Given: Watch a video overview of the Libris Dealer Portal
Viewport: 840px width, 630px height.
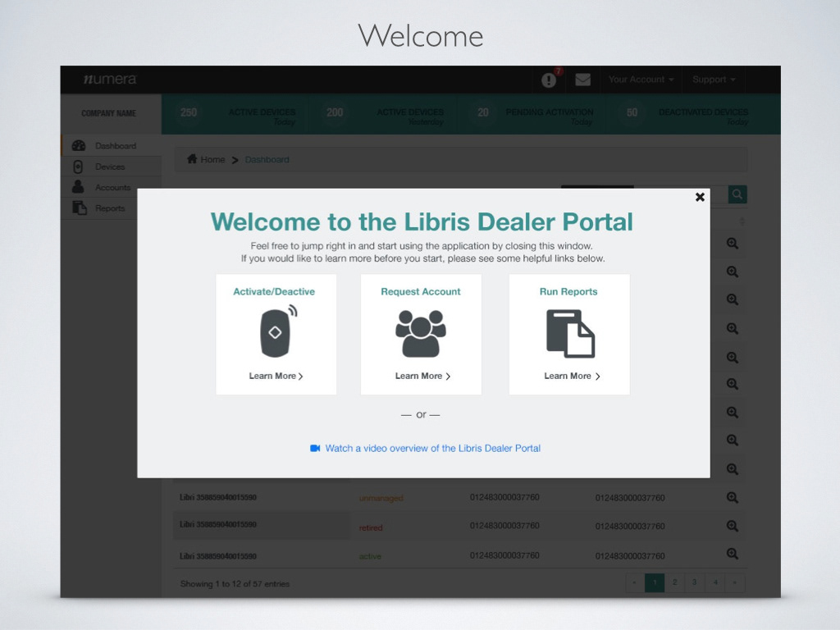Looking at the screenshot, I should [x=433, y=449].
